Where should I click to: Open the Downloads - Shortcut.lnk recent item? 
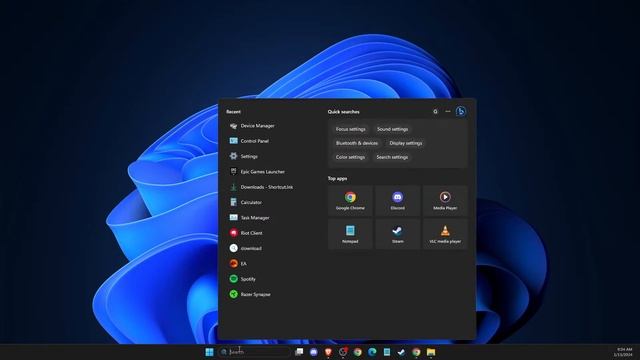[x=261, y=187]
